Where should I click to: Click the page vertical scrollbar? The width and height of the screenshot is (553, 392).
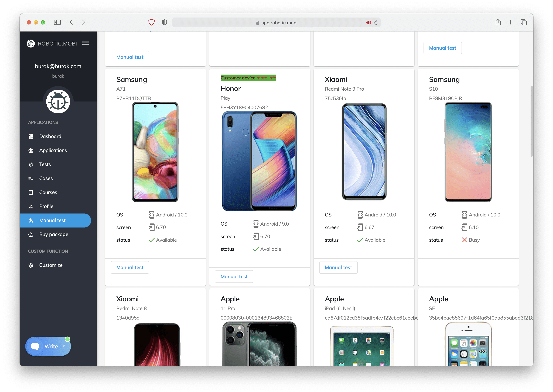pyautogui.click(x=531, y=121)
